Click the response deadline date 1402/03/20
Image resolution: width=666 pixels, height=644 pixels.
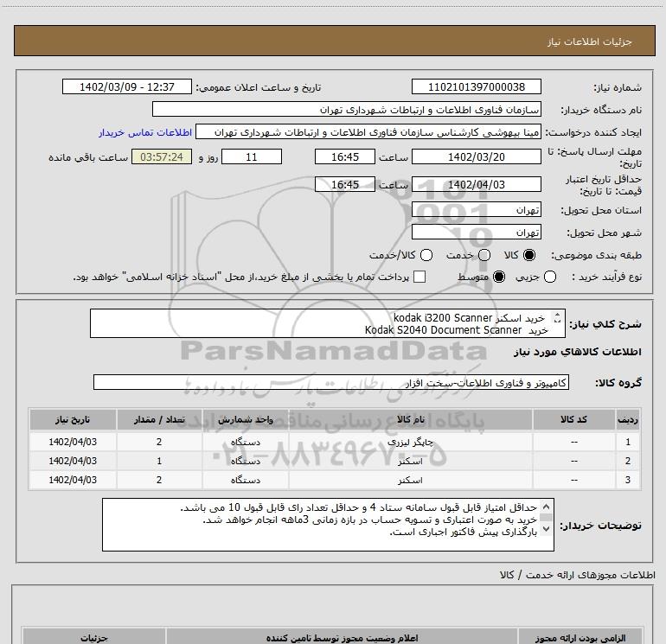476,157
